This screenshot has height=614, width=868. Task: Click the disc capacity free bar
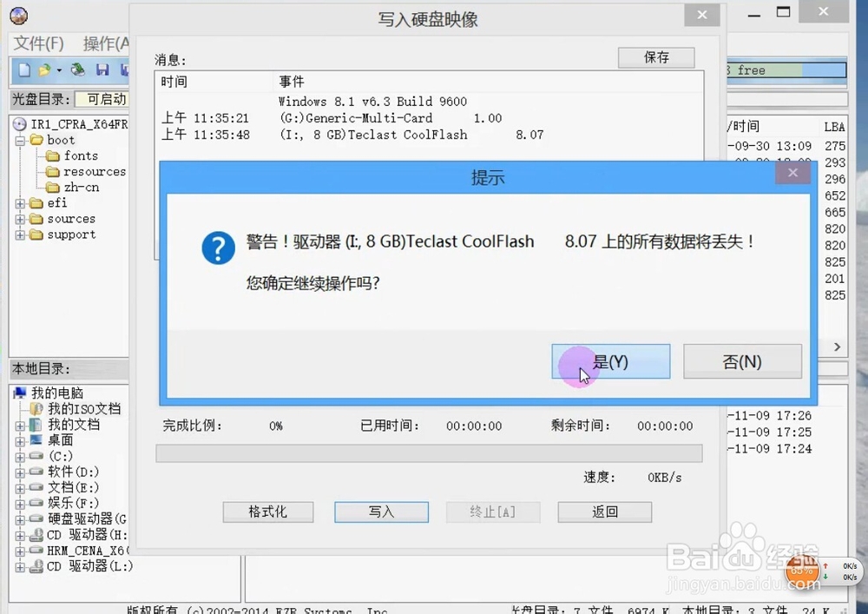(x=786, y=70)
